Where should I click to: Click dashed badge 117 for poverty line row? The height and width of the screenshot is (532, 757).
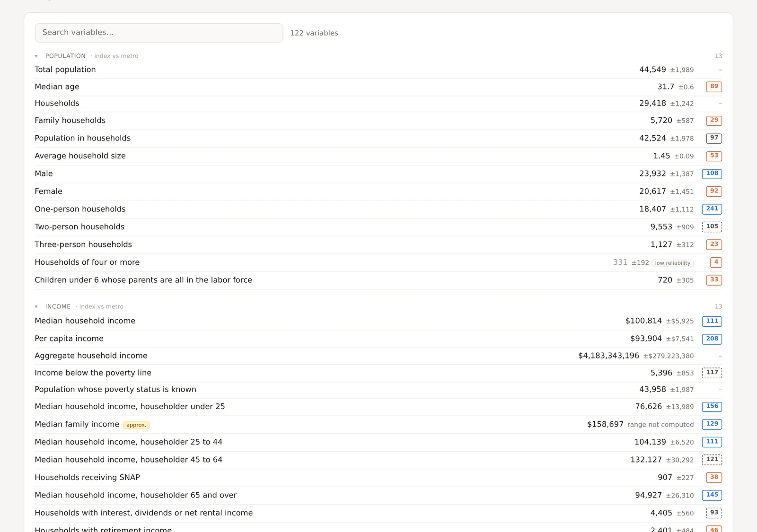(x=712, y=373)
